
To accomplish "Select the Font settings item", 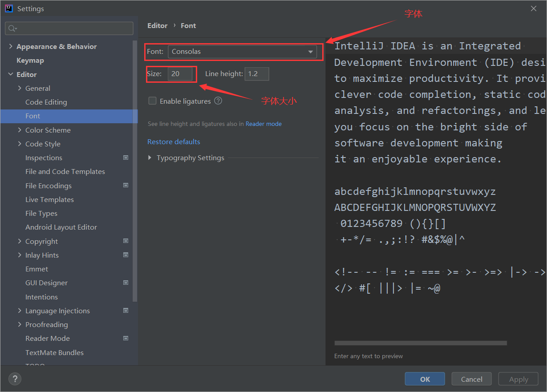I will (69, 116).
